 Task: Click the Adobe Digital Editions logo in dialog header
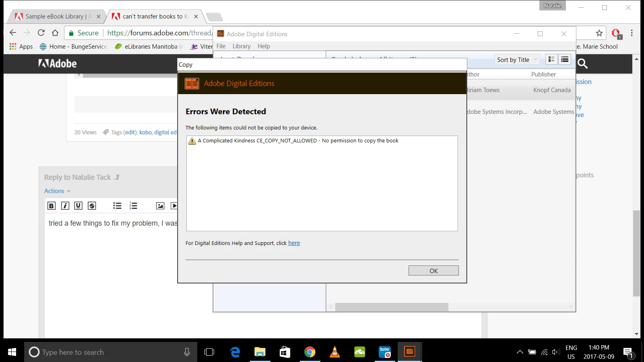pos(192,83)
